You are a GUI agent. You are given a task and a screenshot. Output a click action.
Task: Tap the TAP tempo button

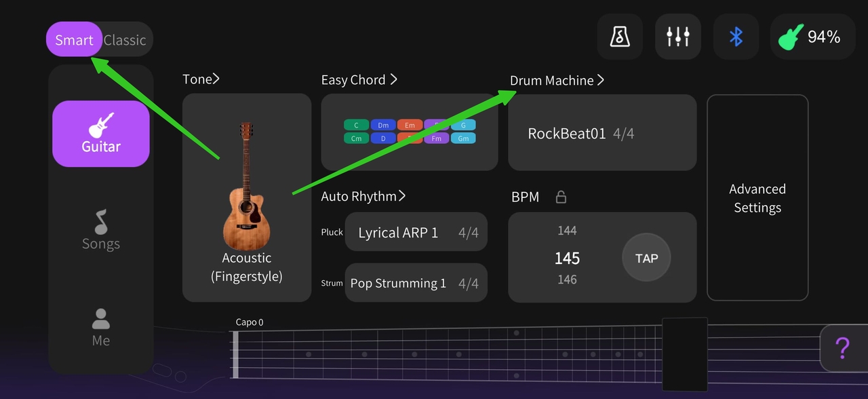click(x=646, y=258)
